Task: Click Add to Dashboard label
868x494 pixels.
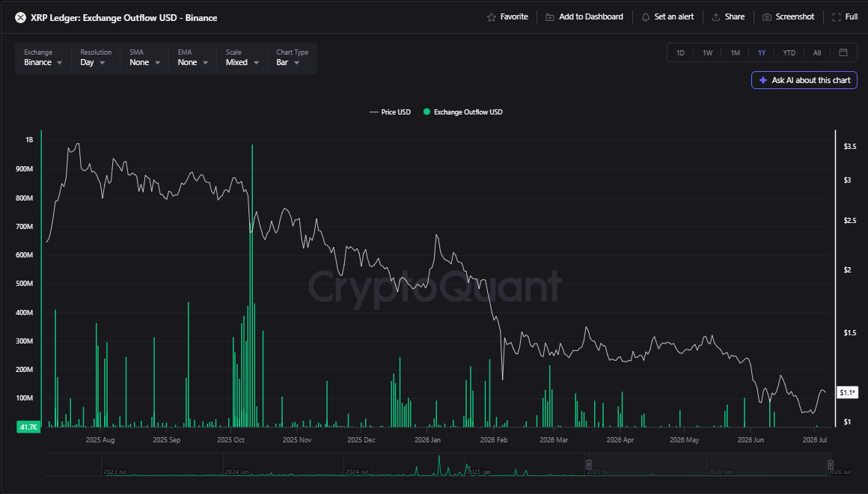Action: click(x=591, y=17)
